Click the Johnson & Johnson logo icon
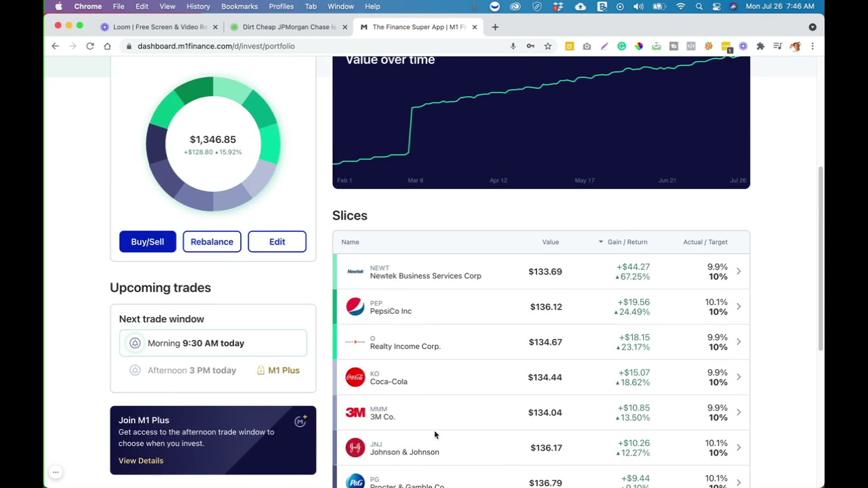The width and height of the screenshot is (868, 488). (355, 447)
